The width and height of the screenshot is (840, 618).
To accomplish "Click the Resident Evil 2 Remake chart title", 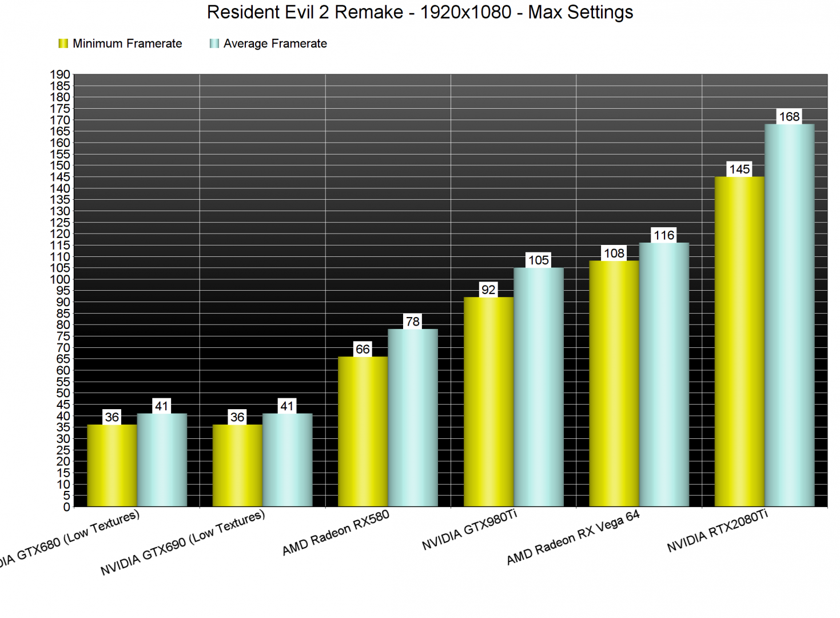I will coord(420,12).
